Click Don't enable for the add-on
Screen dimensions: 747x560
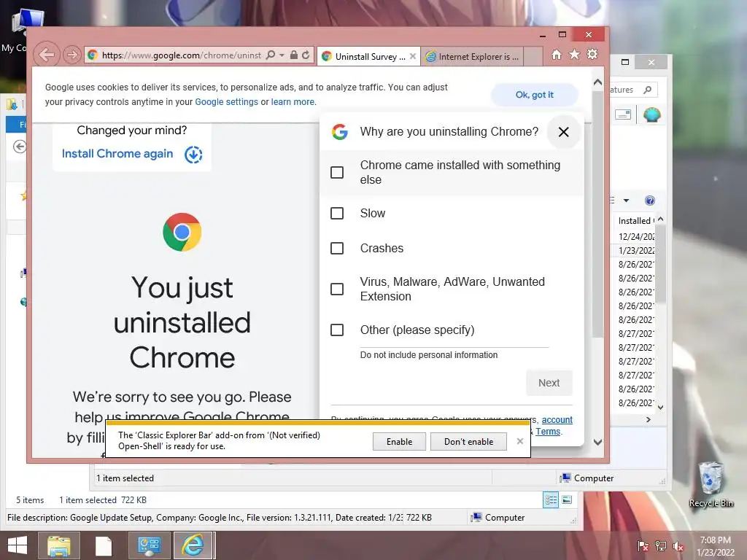coord(468,441)
